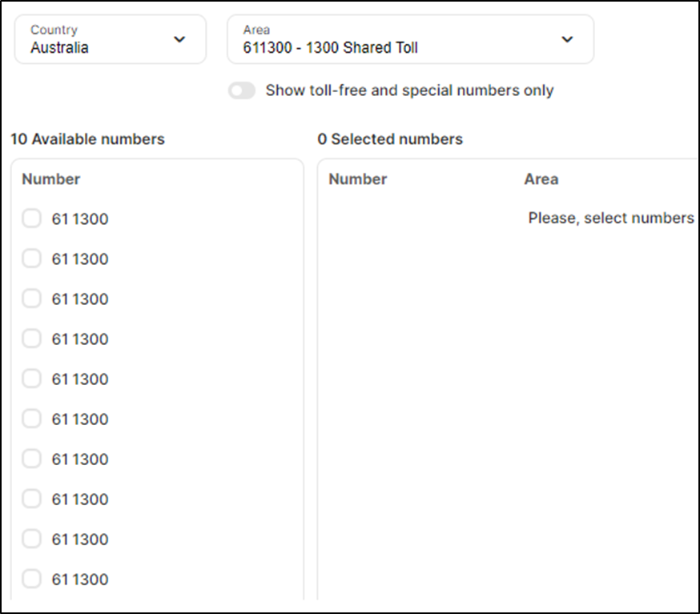Click the 'Show toll-free and special numbers only' label

click(x=409, y=90)
